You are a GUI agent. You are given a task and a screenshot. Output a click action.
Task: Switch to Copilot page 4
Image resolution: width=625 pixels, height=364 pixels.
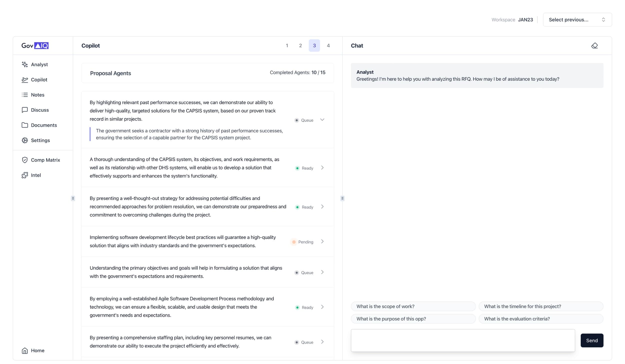[328, 46]
